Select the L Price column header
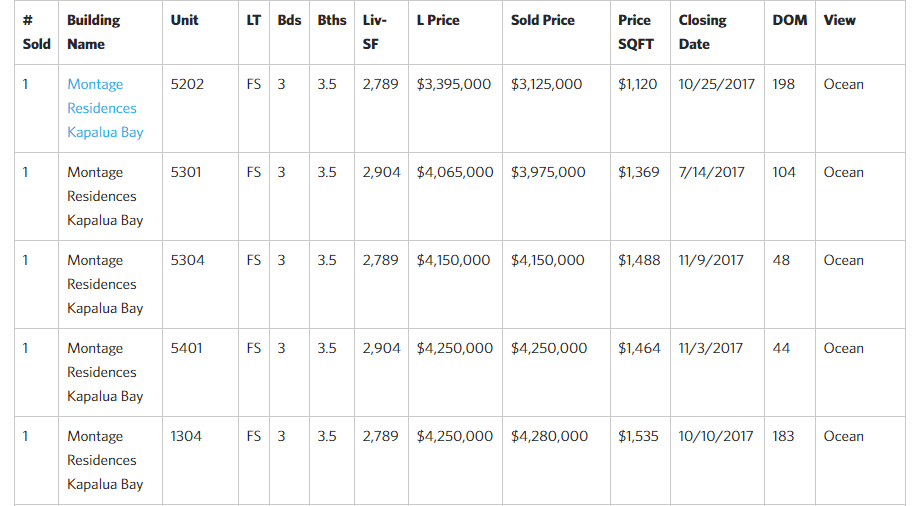The width and height of the screenshot is (920, 506). click(438, 21)
